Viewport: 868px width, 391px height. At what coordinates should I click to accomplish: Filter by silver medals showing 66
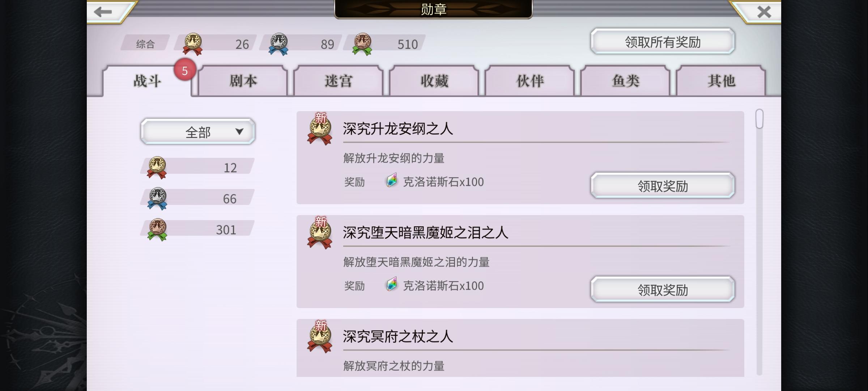(x=198, y=198)
